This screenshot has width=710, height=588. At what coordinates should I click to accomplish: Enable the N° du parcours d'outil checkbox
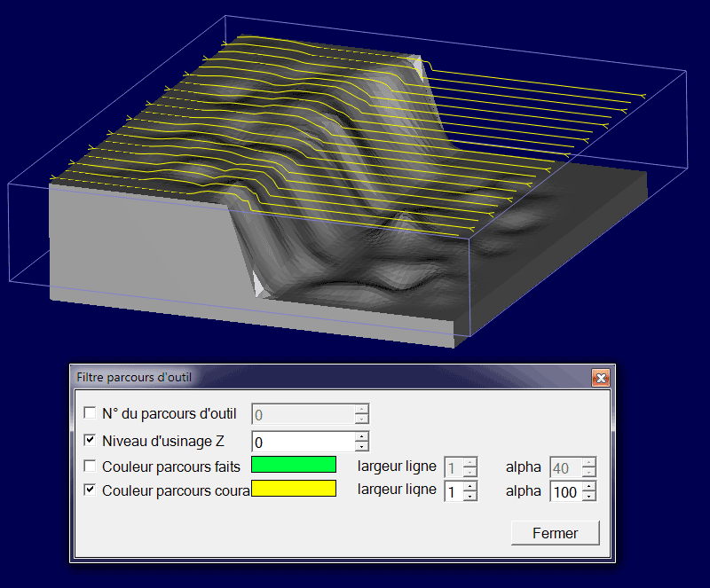pos(91,412)
